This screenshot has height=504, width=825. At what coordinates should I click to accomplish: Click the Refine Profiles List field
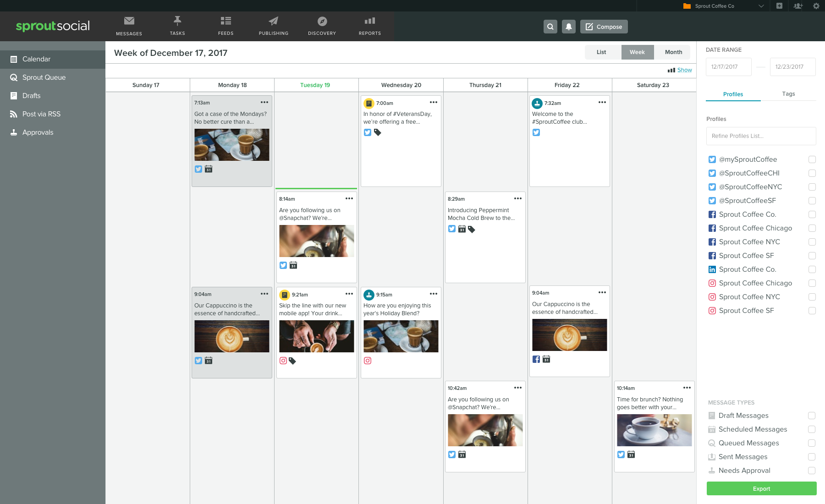(761, 136)
